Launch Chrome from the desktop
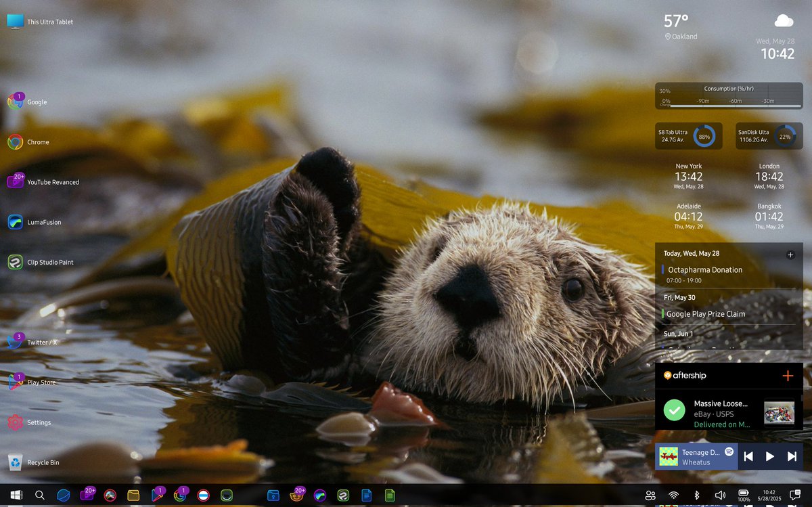The height and width of the screenshot is (507, 812). pos(28,142)
